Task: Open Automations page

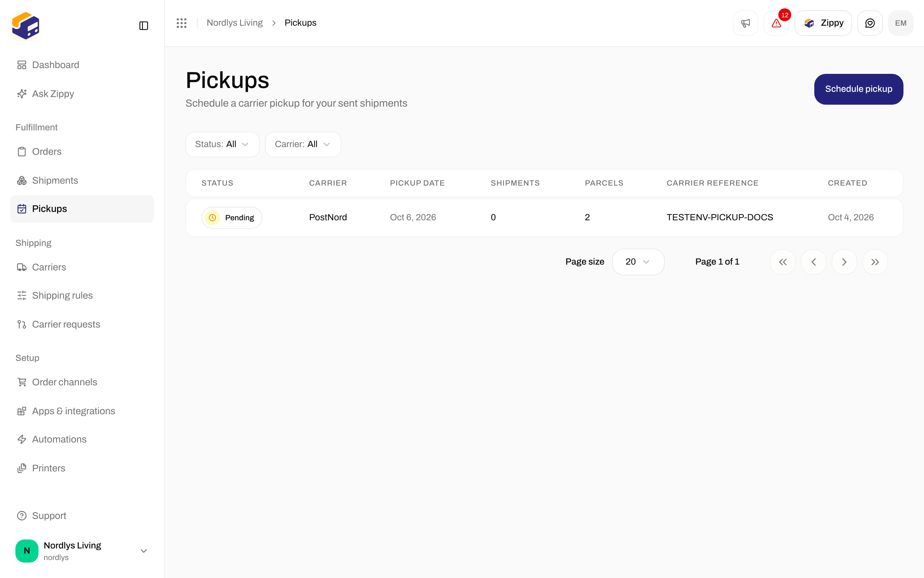Action: [x=82, y=439]
